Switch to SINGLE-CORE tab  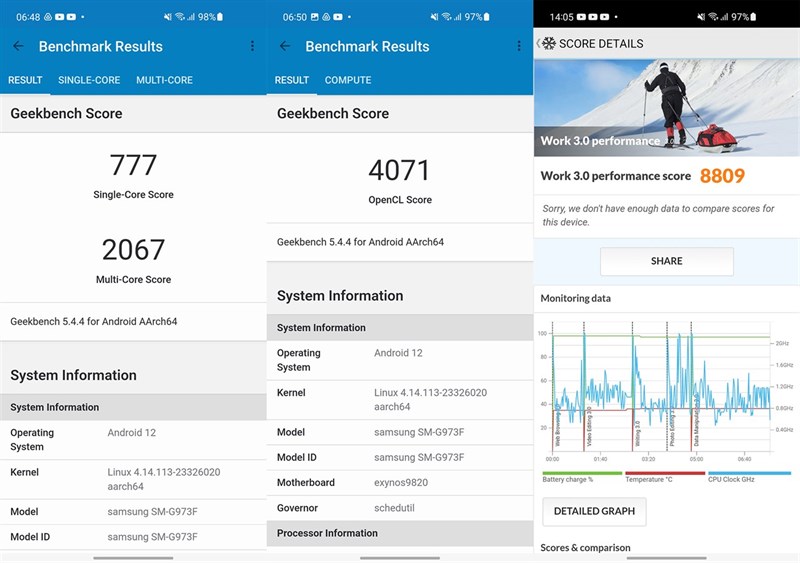[89, 80]
